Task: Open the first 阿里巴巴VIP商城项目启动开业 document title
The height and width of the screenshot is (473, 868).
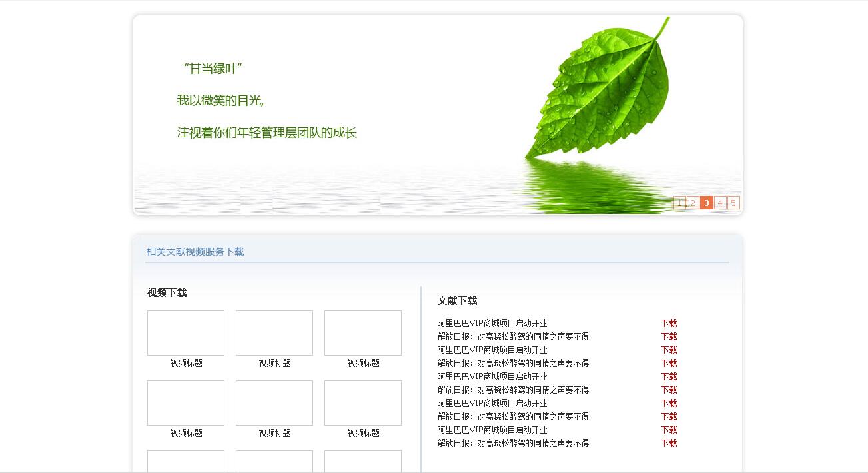Action: point(492,324)
